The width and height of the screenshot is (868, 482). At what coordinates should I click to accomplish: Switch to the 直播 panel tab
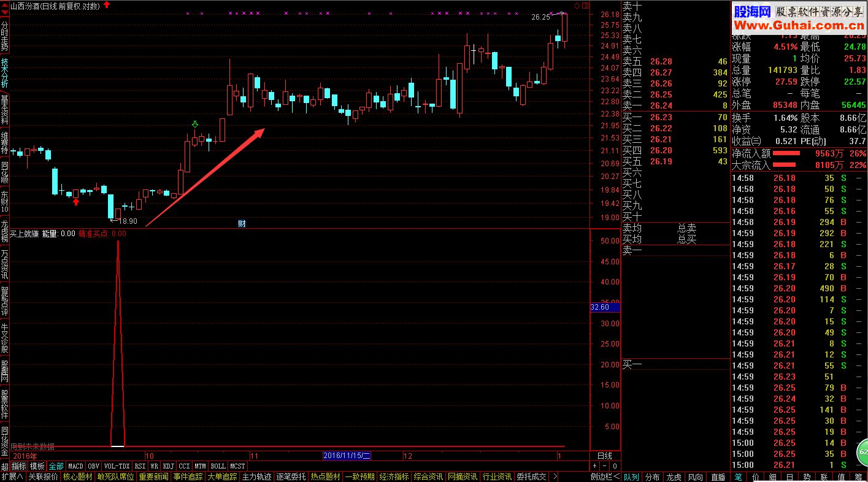(x=718, y=477)
